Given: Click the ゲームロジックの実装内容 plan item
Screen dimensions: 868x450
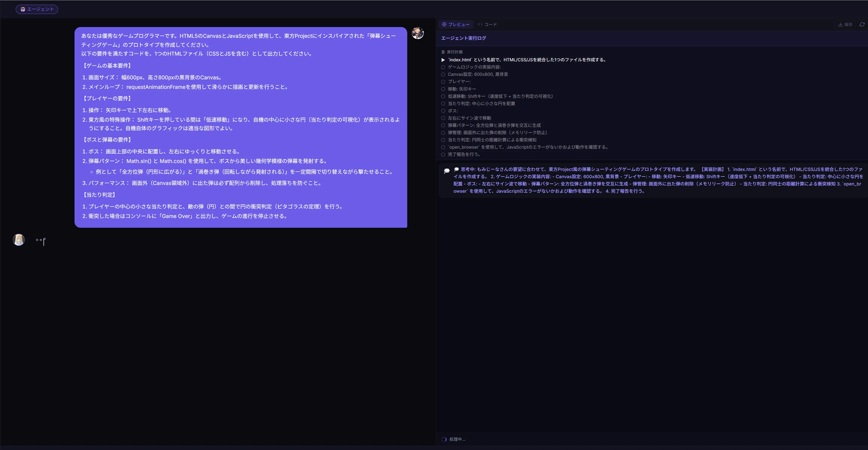Looking at the screenshot, I should 474,67.
